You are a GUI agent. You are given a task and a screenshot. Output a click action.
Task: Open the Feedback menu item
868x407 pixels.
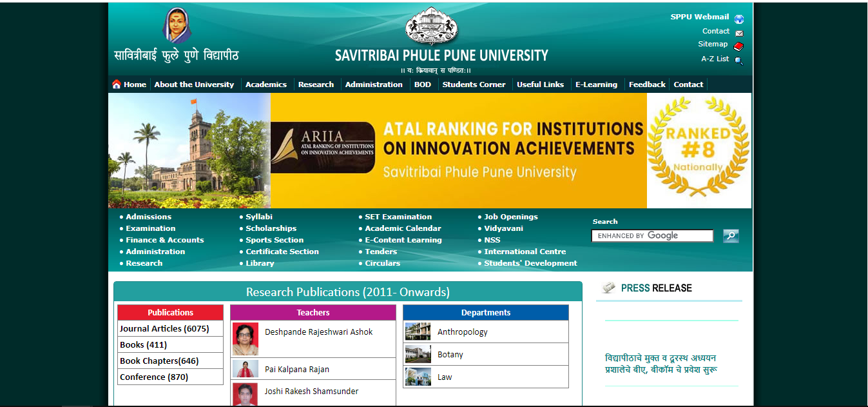click(647, 84)
